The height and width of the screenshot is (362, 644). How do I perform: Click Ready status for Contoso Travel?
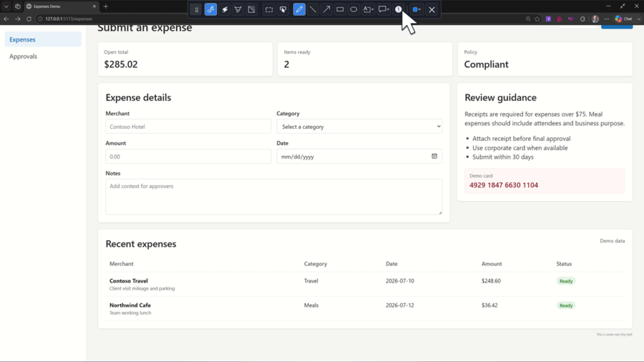(x=566, y=281)
